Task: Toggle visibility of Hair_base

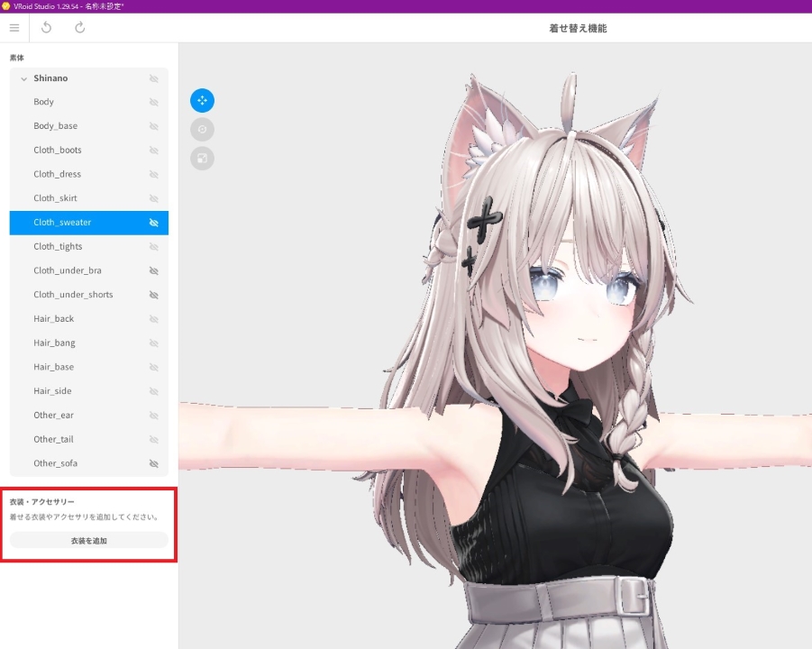Action: (154, 367)
